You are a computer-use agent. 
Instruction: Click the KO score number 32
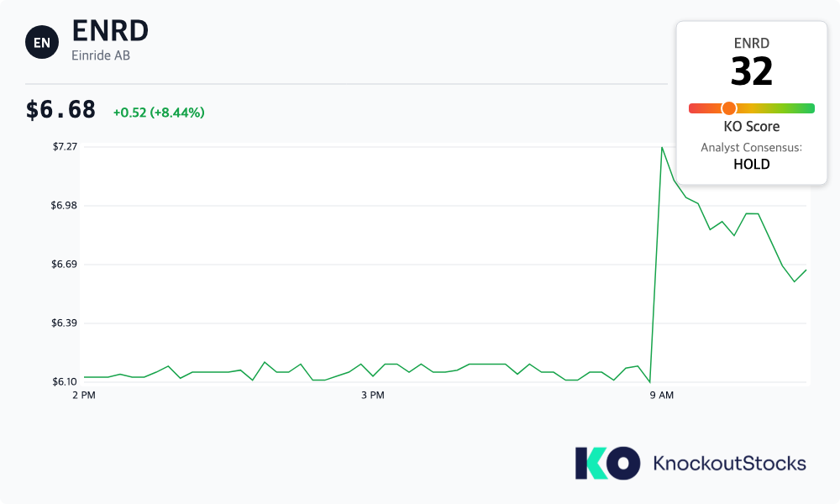[752, 71]
